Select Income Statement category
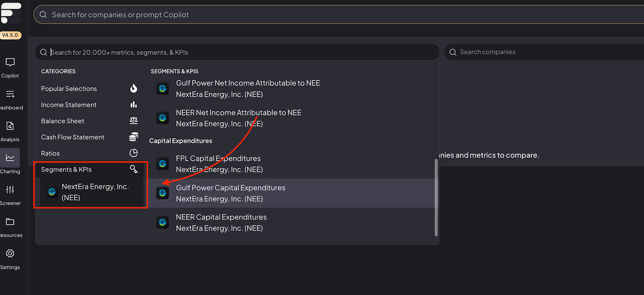 pos(89,105)
